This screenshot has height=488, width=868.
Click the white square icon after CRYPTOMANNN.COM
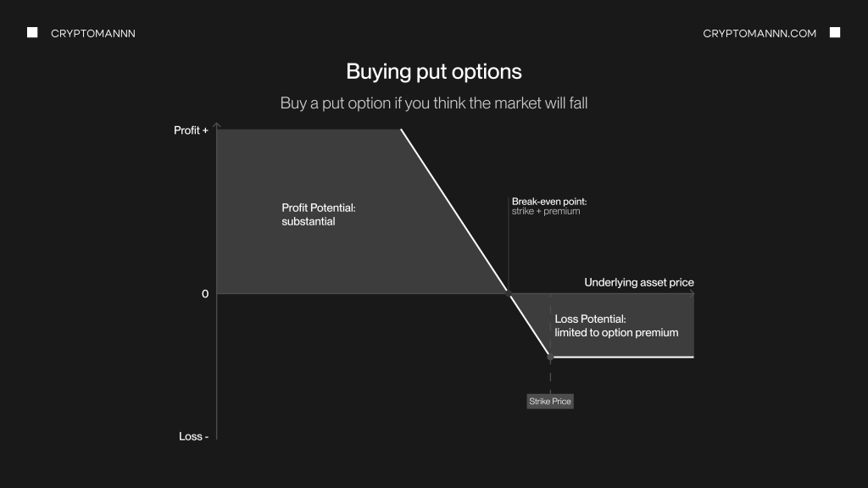click(x=835, y=33)
